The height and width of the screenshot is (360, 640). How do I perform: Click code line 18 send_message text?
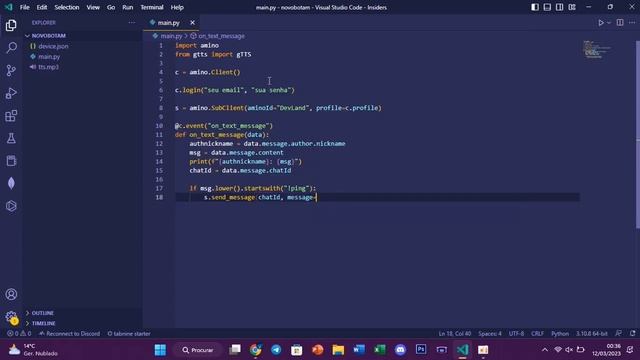click(x=233, y=198)
